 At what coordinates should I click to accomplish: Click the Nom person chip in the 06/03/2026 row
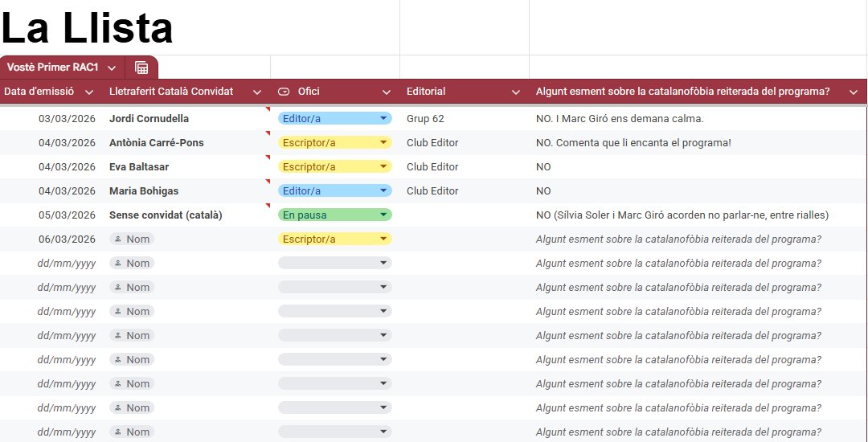[132, 239]
